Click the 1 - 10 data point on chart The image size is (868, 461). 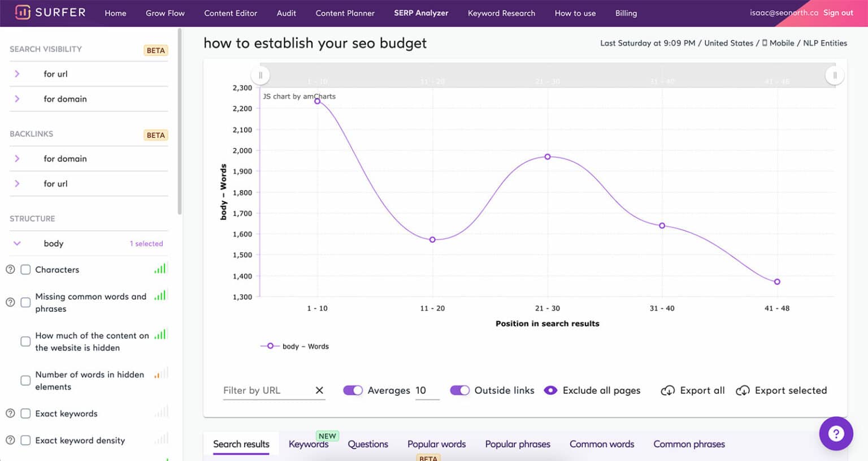click(x=318, y=101)
